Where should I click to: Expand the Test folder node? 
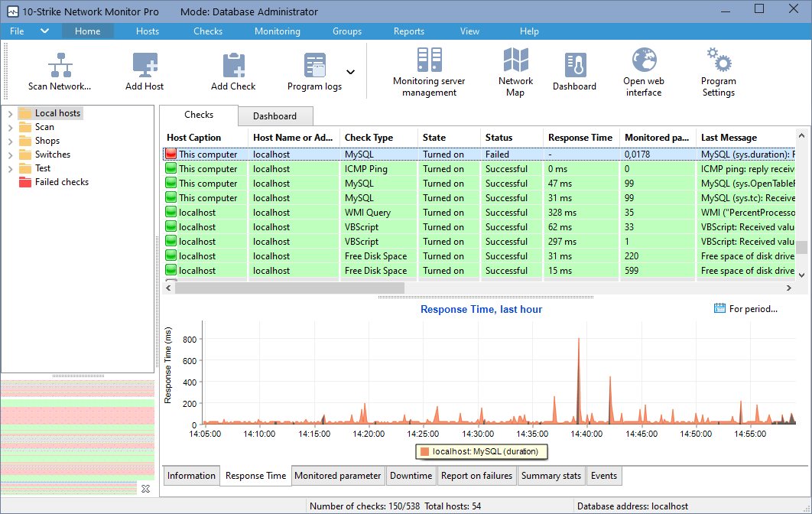[x=11, y=168]
